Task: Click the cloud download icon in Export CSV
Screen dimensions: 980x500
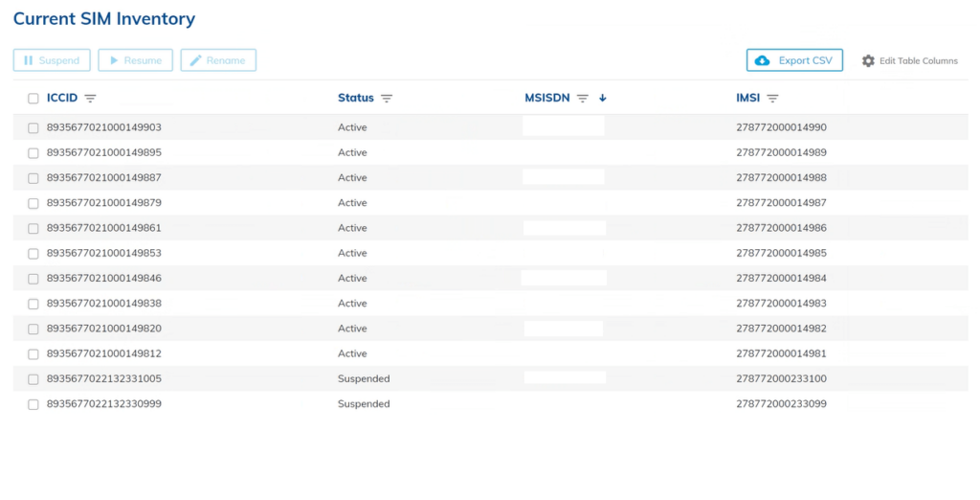Action: tap(763, 60)
